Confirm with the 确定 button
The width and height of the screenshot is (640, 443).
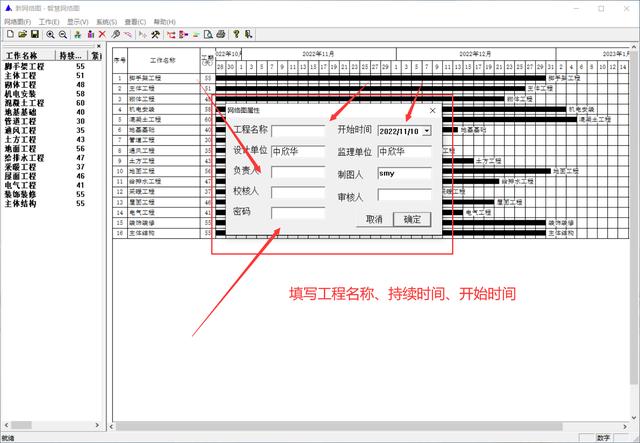[412, 219]
